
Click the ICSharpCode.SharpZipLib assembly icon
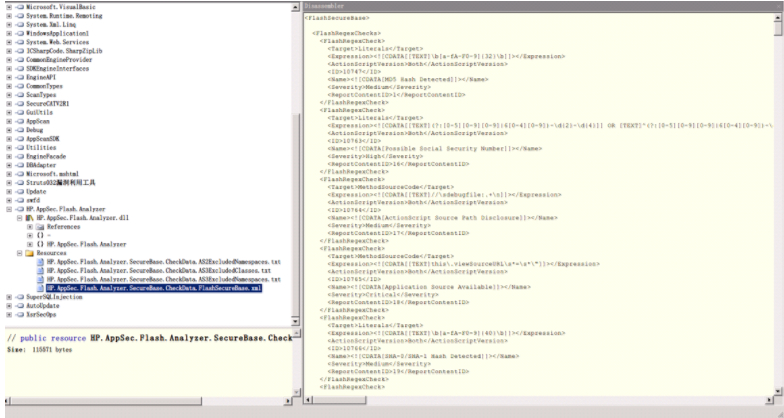click(x=20, y=51)
